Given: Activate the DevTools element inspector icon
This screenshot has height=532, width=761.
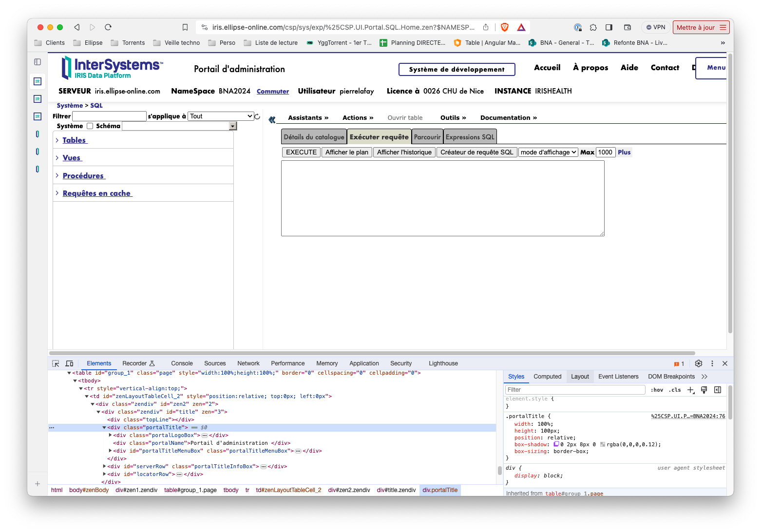Looking at the screenshot, I should click(56, 363).
